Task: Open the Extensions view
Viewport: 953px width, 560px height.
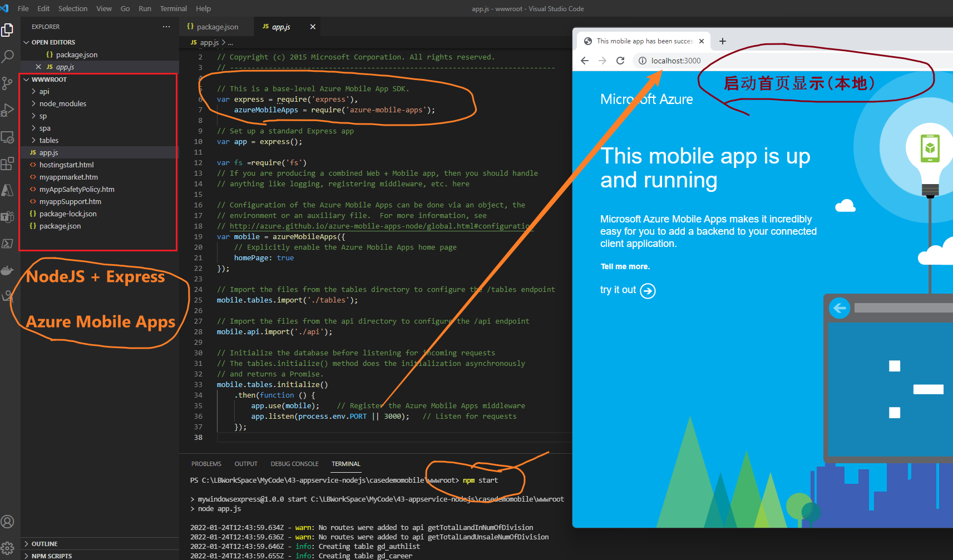Action: tap(8, 163)
